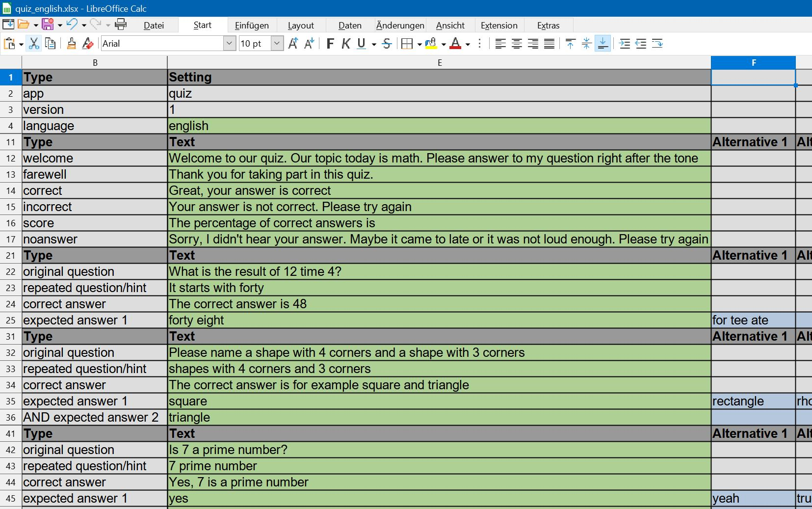This screenshot has width=812, height=509.
Task: Copy the selection to the clipboard
Action: click(50, 44)
